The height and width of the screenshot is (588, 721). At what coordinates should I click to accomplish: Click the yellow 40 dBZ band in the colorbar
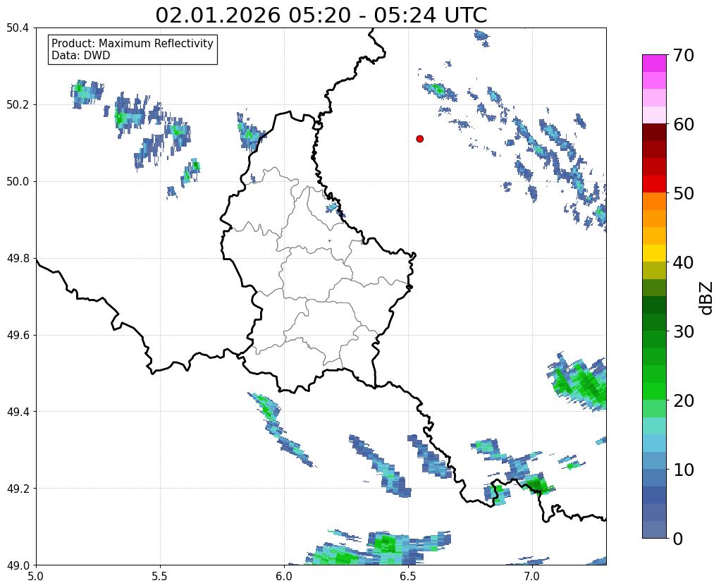(x=654, y=253)
